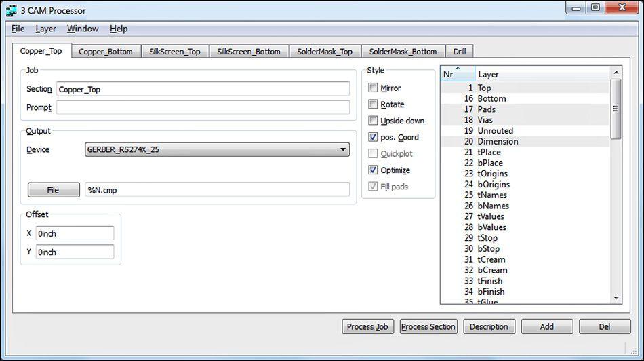Click the Prompt input field
The width and height of the screenshot is (644, 361).
(x=203, y=107)
